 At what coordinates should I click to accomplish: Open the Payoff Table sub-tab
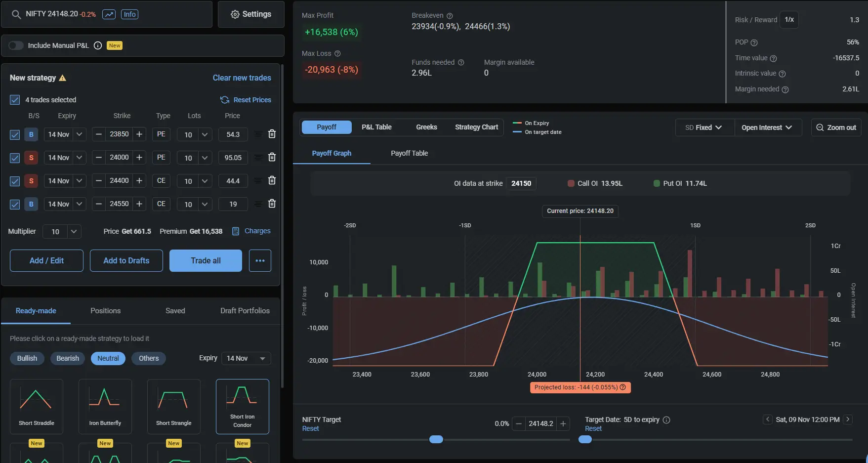point(409,153)
